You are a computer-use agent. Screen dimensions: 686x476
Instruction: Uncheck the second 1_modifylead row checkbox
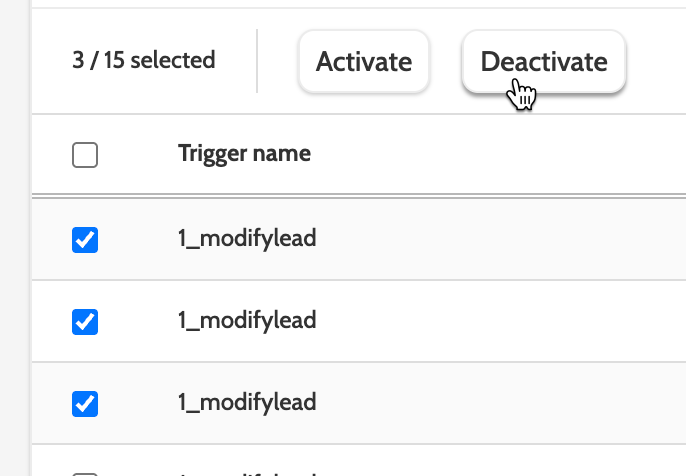click(86, 321)
